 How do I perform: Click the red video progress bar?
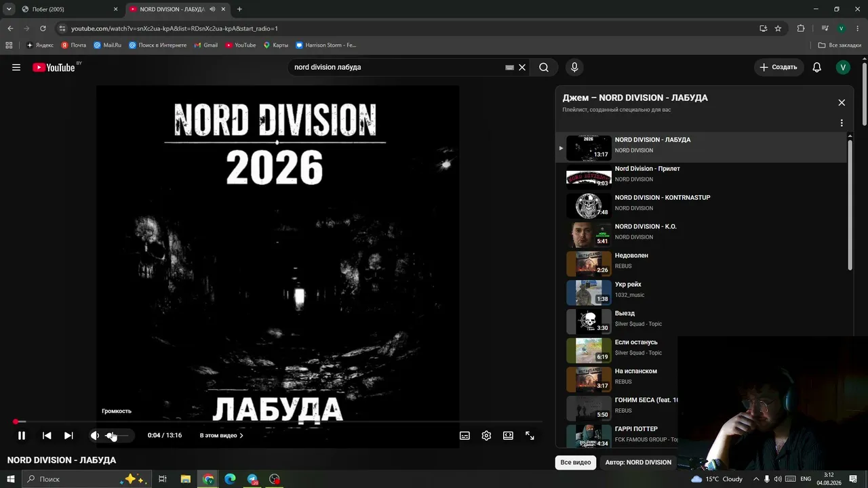(x=278, y=422)
